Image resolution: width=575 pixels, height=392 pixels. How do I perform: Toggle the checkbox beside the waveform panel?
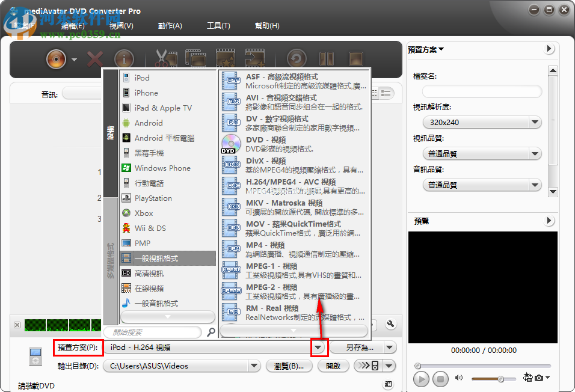click(17, 325)
